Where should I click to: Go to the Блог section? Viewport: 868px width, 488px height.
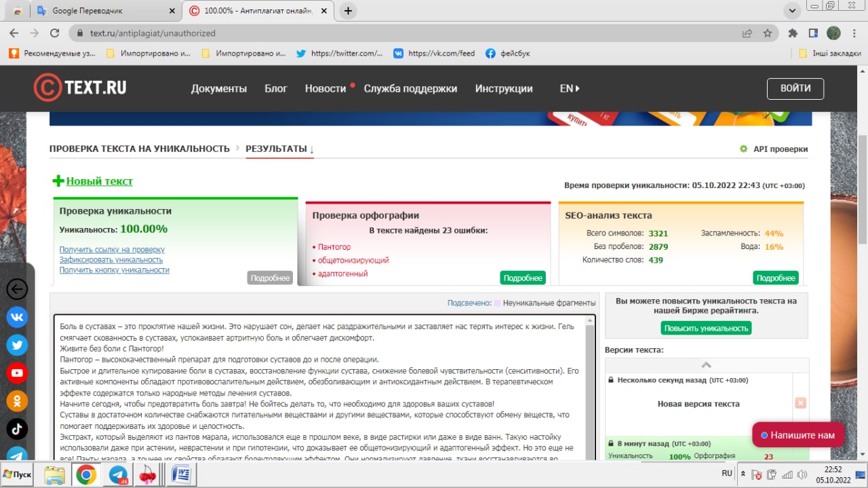point(276,88)
